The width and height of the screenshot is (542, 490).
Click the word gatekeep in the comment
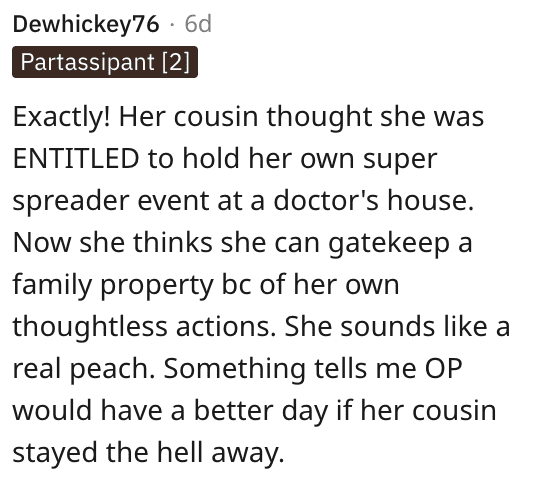pos(389,243)
